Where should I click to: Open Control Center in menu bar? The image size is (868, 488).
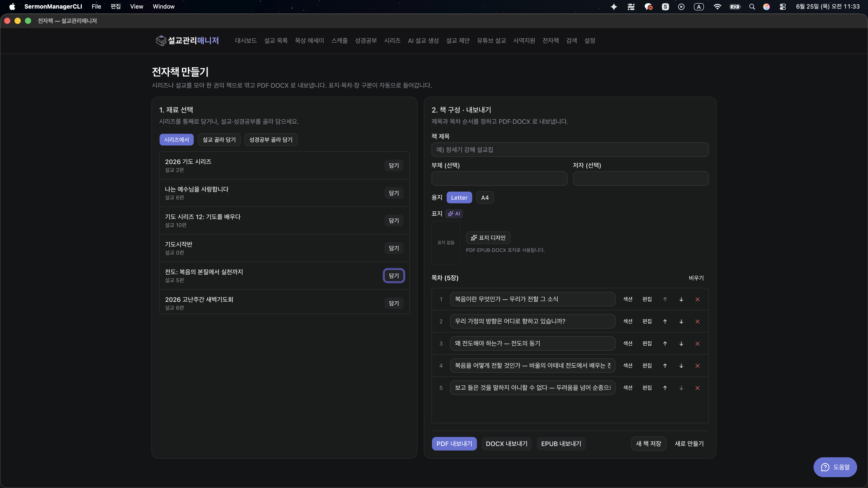coord(782,6)
